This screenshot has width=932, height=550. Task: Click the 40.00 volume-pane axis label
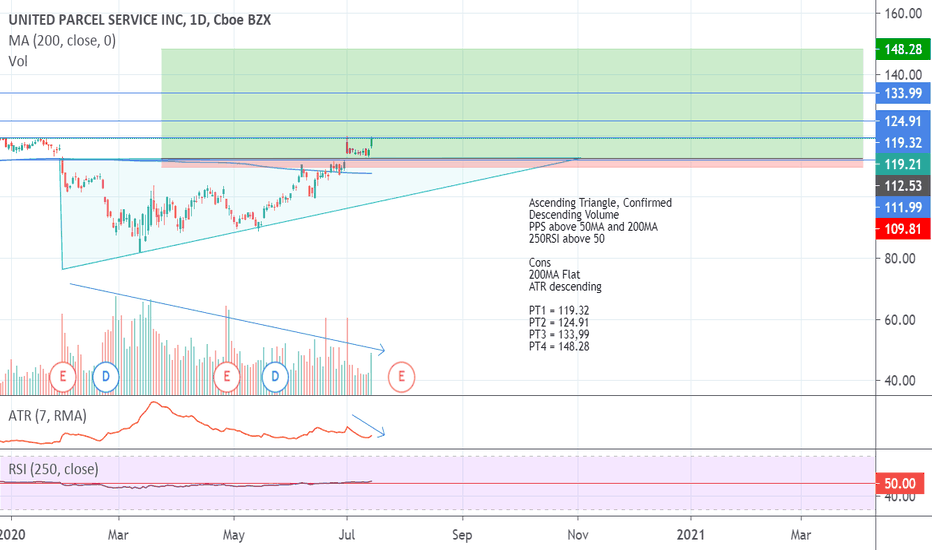899,381
